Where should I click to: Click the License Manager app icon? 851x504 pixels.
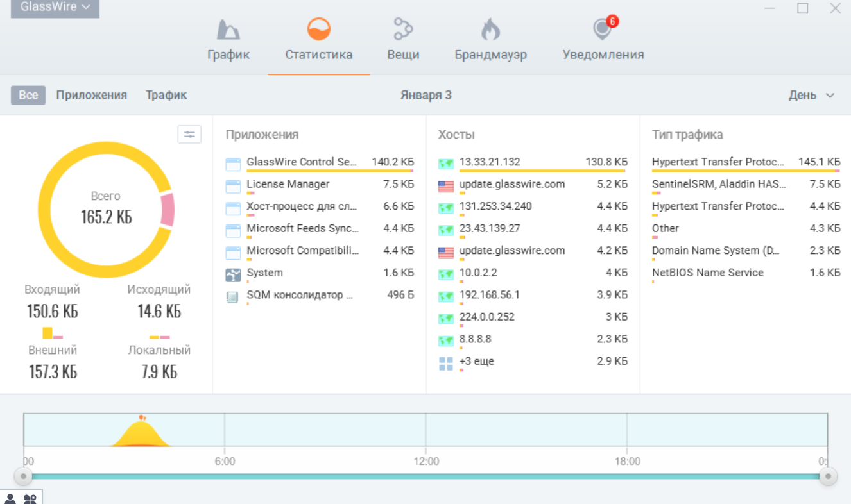point(233,187)
